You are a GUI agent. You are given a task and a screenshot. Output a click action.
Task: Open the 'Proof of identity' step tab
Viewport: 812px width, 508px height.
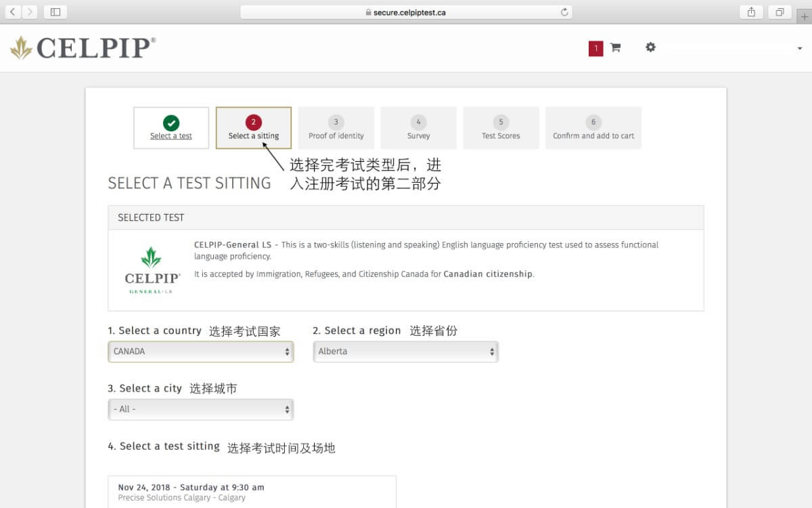[336, 127]
